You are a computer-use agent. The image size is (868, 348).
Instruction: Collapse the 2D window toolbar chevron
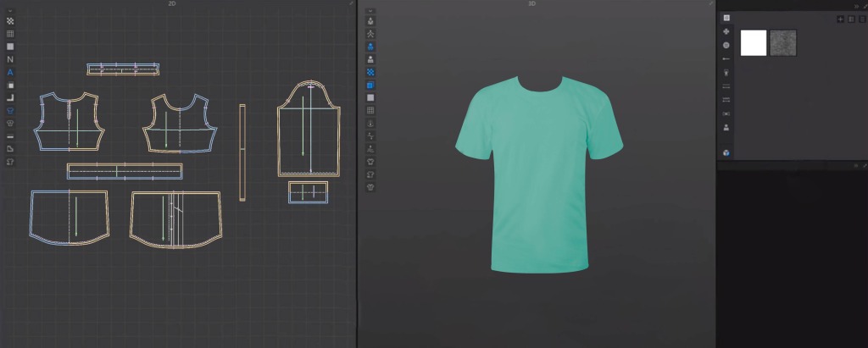[10, 10]
